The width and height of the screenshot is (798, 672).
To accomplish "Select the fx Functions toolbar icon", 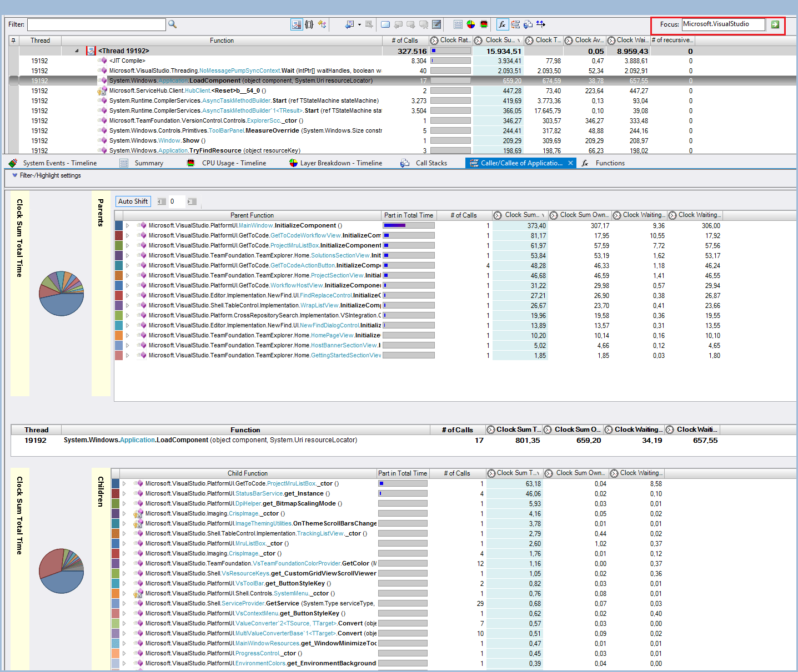I will [585, 163].
